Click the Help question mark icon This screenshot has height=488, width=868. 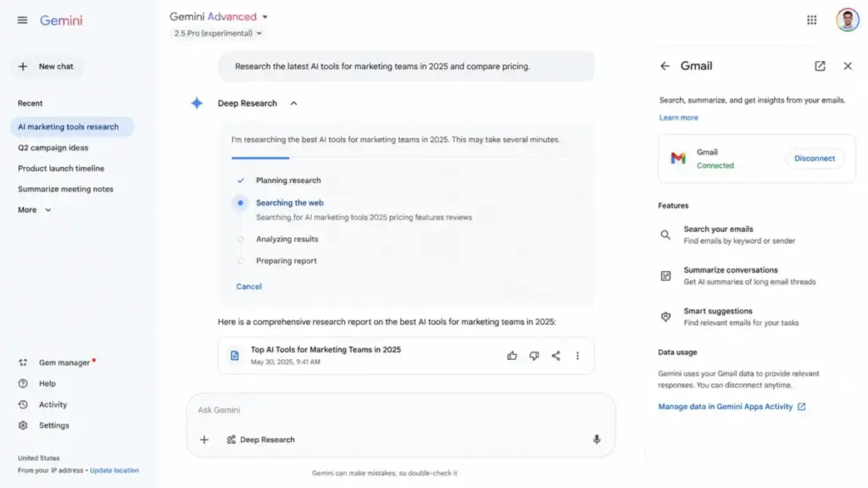(x=23, y=384)
